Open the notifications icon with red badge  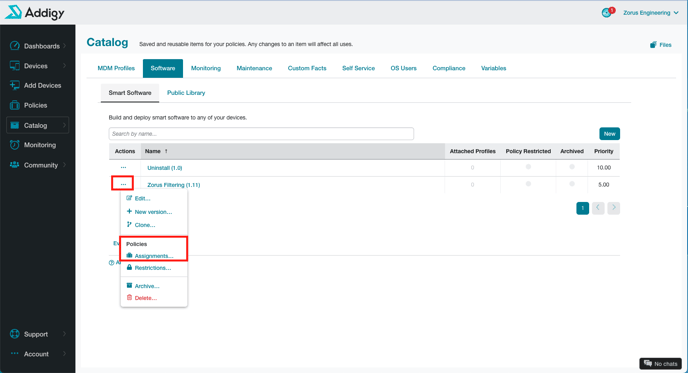[608, 12]
